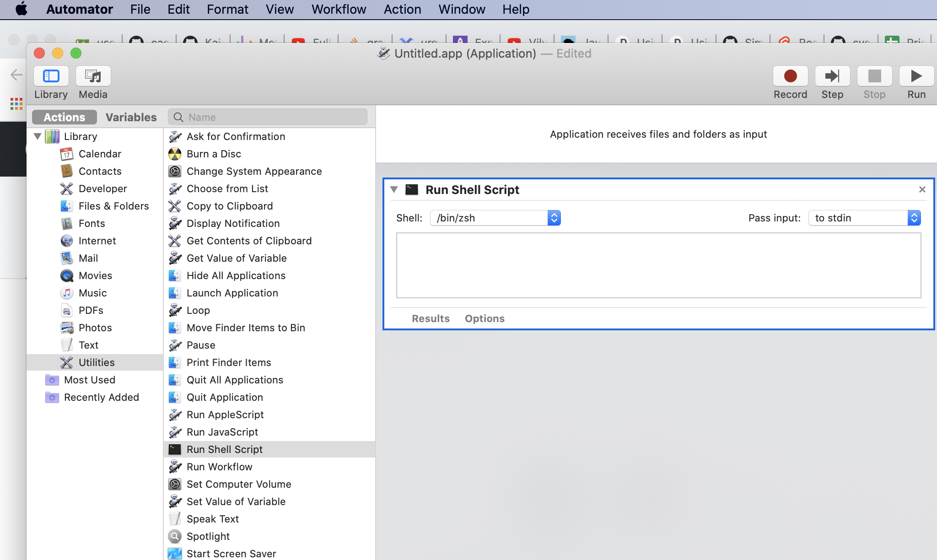Select the Start Screen Saver action
Viewport: 937px width, 560px height.
(x=231, y=554)
